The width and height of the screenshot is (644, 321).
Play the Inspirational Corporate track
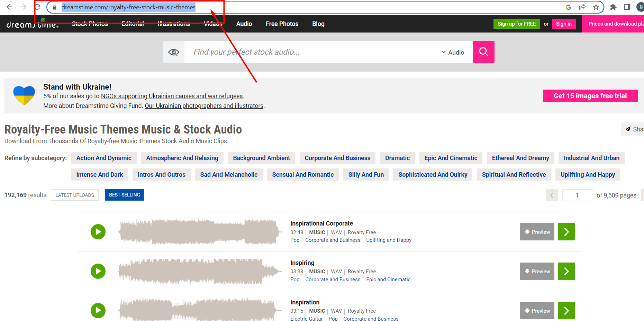98,232
